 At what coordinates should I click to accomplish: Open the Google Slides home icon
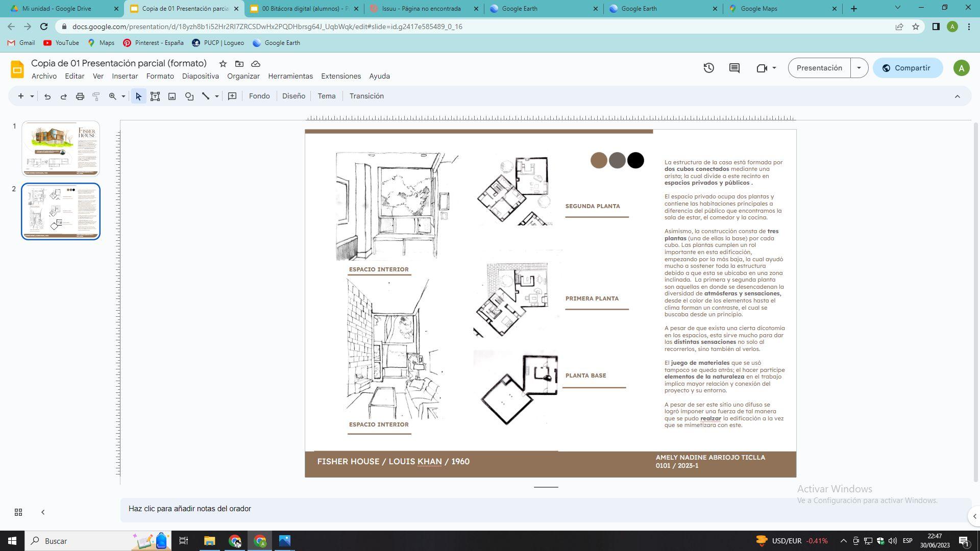(17, 69)
